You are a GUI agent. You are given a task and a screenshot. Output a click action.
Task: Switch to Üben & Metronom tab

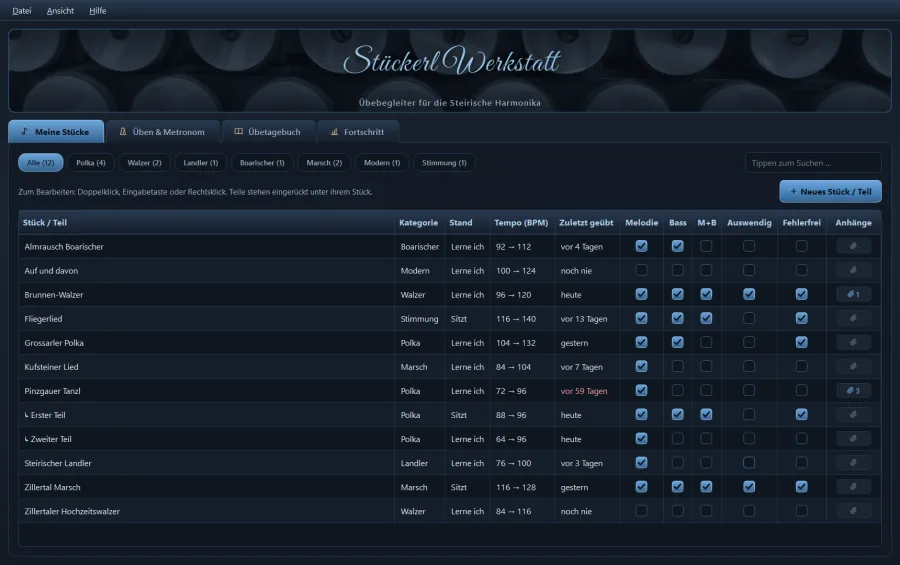pos(162,131)
